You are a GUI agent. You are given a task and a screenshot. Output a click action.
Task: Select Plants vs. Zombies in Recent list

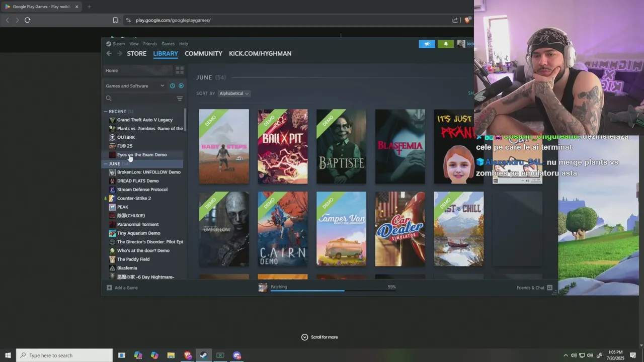point(145,129)
